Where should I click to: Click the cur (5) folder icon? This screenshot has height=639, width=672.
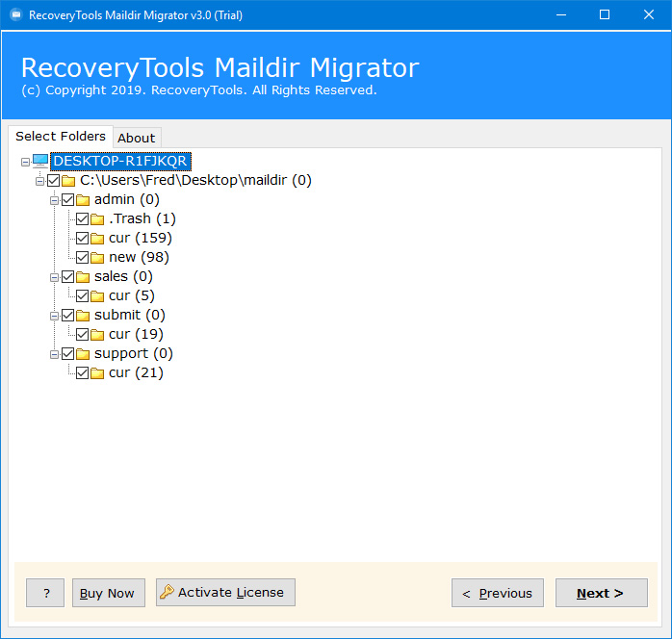pyautogui.click(x=97, y=296)
